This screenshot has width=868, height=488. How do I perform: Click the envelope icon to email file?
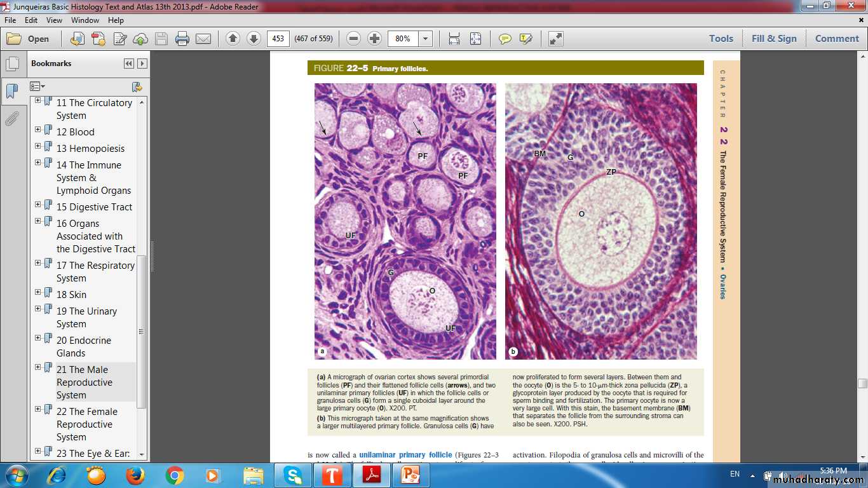(203, 39)
